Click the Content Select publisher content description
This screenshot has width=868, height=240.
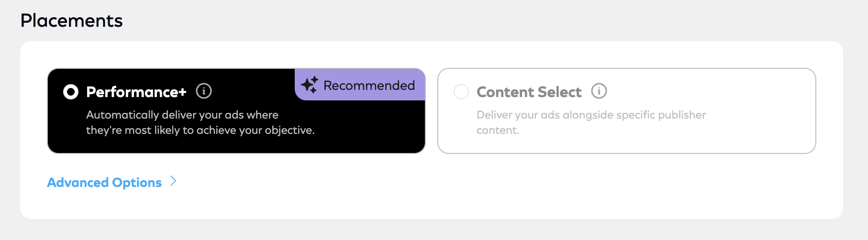pos(591,122)
